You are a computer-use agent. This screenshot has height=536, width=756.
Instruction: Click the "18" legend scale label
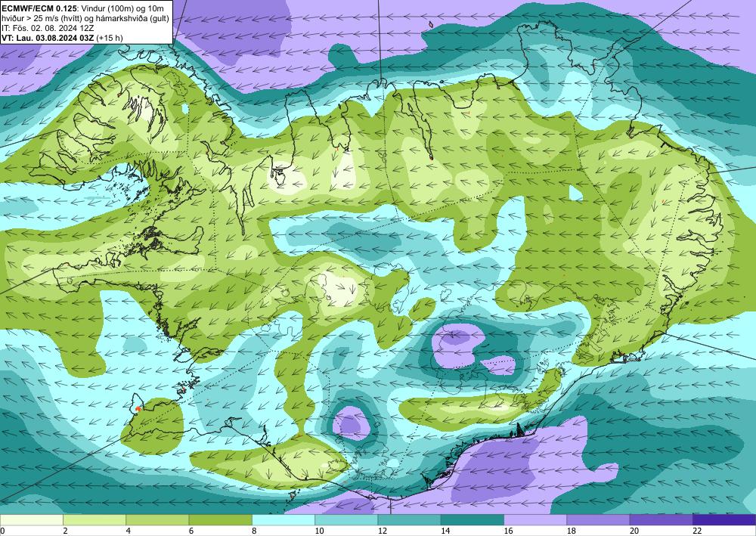coord(572,531)
